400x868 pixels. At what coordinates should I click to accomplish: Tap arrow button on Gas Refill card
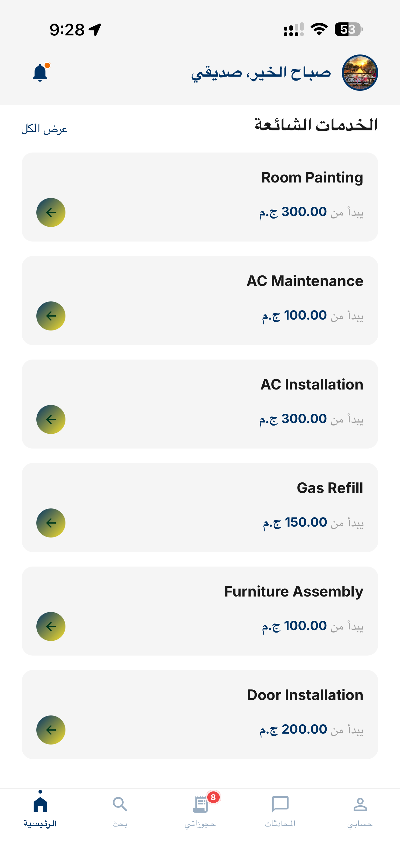(51, 523)
